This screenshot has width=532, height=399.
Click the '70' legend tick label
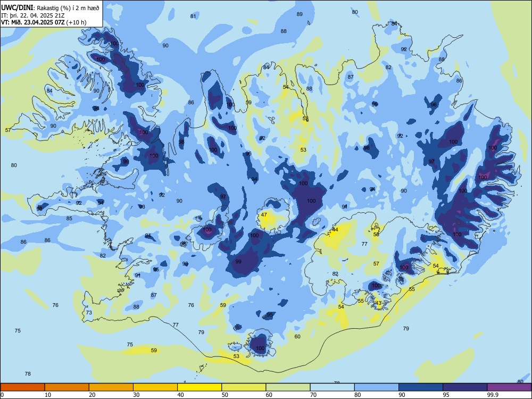[x=313, y=395]
